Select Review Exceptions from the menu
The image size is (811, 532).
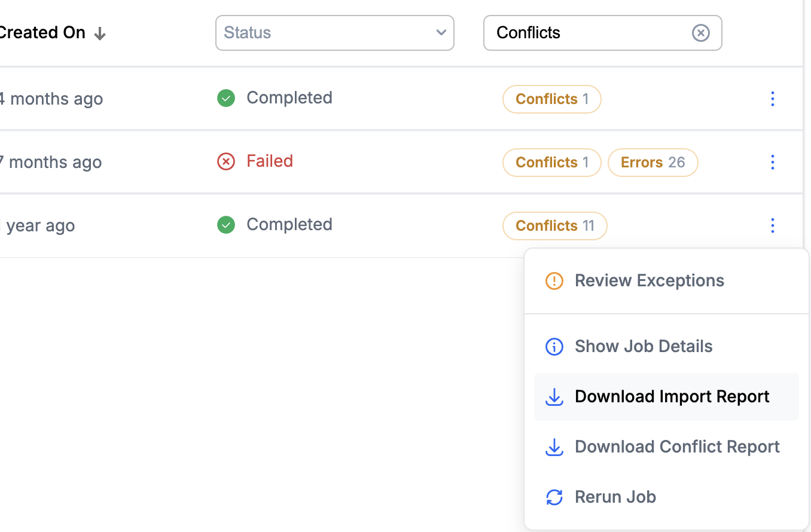click(x=666, y=280)
